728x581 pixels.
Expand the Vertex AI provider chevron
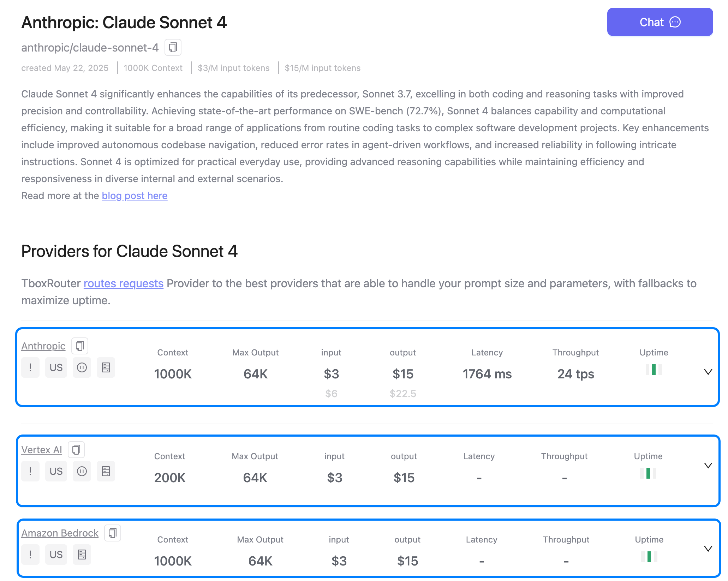pyautogui.click(x=708, y=466)
